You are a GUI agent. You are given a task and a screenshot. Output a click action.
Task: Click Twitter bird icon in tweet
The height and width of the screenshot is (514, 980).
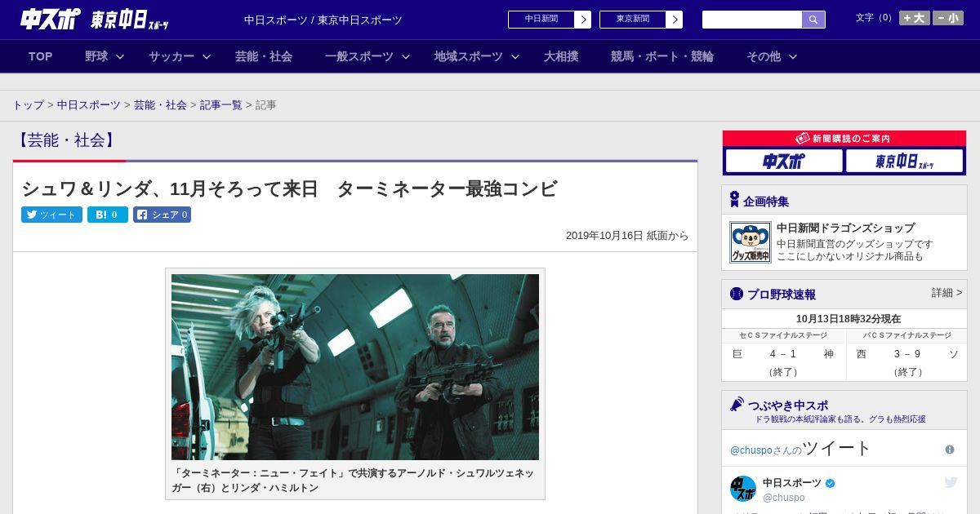coord(951,483)
